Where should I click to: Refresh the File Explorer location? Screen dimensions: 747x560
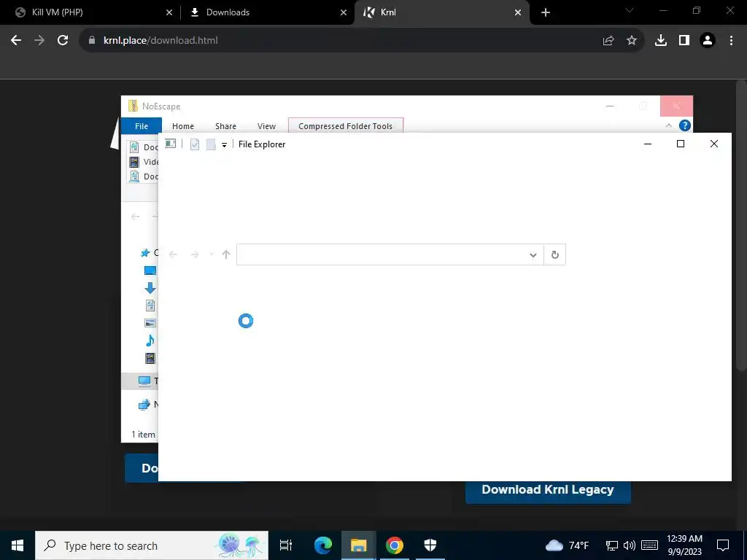pos(555,254)
